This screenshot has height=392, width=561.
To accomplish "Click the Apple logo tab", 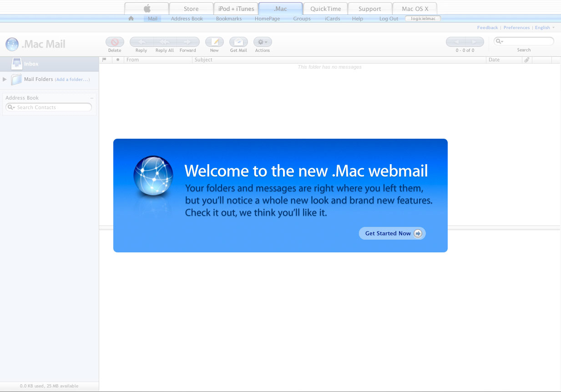I will click(147, 9).
